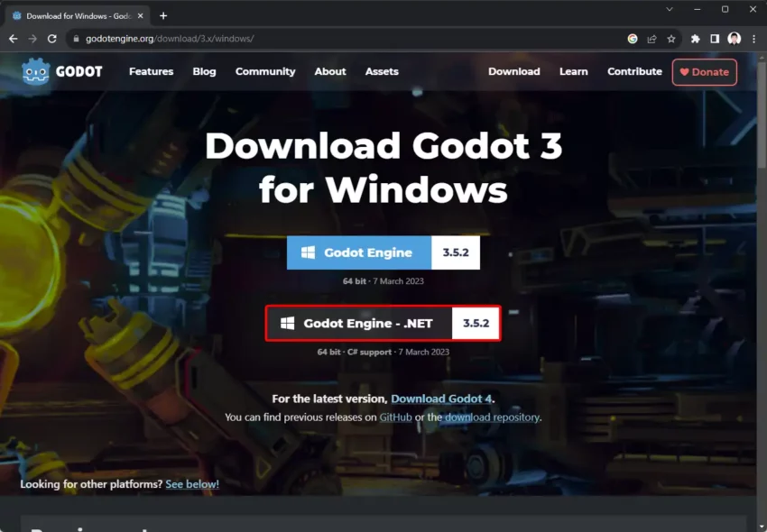This screenshot has height=532, width=767.
Task: Open the Assets nav item
Action: 382,71
